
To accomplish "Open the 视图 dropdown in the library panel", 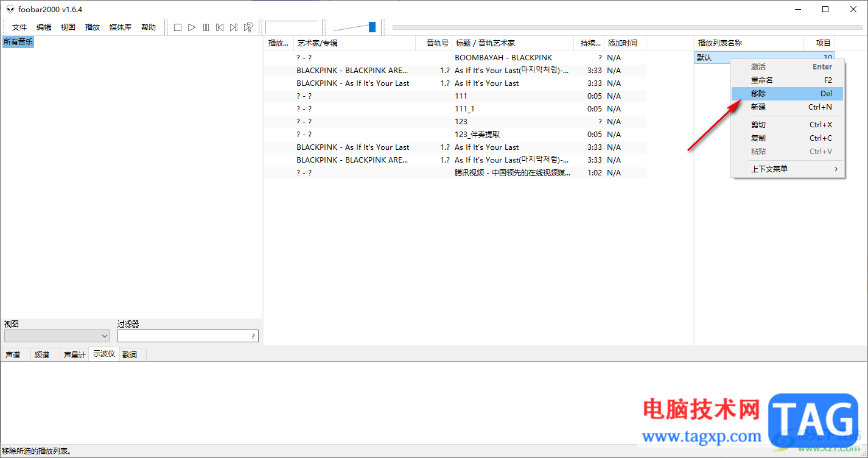I will pos(57,336).
